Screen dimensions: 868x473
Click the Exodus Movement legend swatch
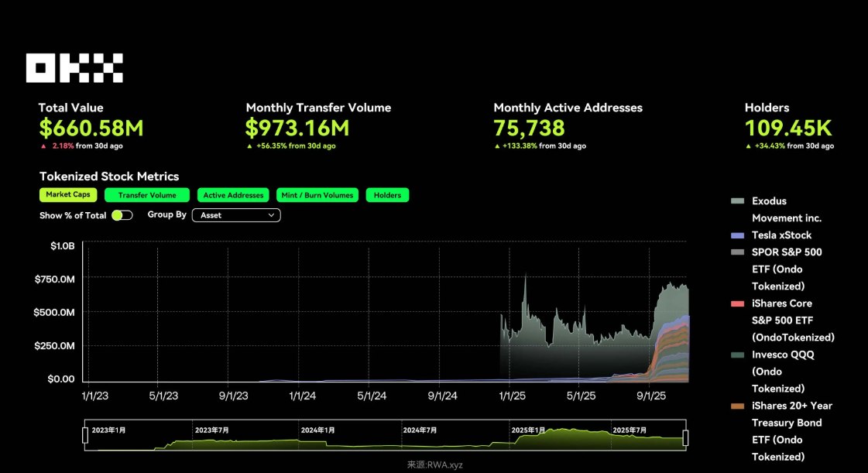(x=737, y=201)
